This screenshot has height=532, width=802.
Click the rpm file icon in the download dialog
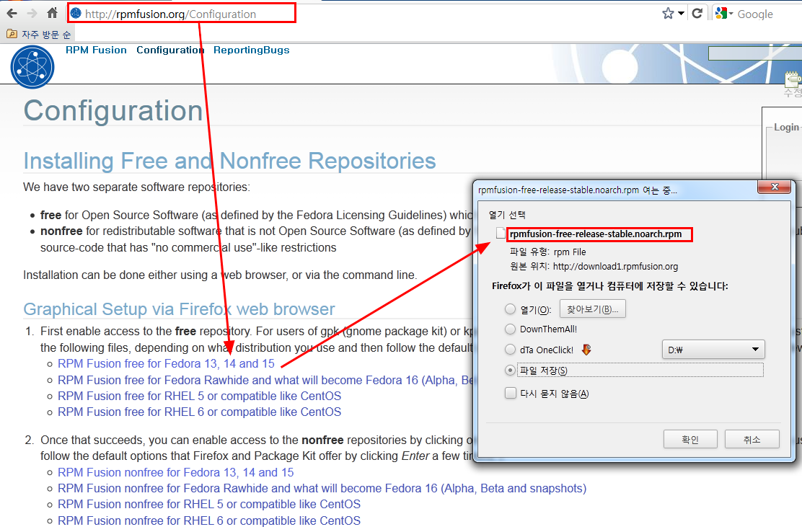(x=501, y=234)
